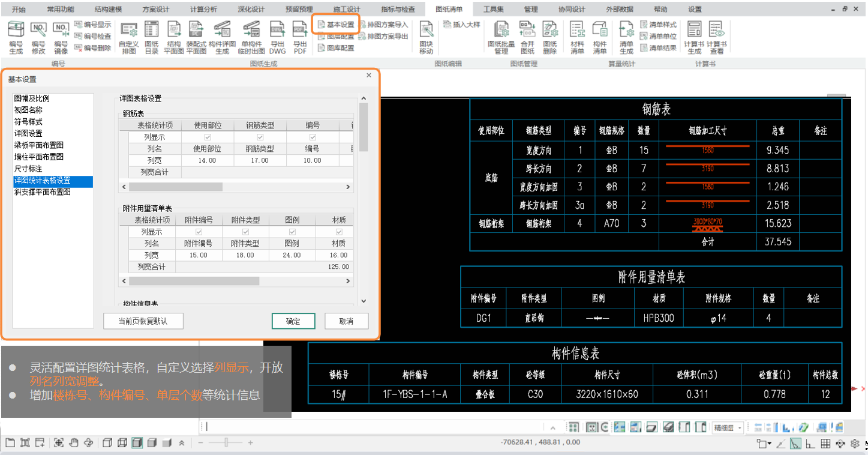Click the zoom slider in bottom toolbar
868x455 pixels.
tap(226, 443)
